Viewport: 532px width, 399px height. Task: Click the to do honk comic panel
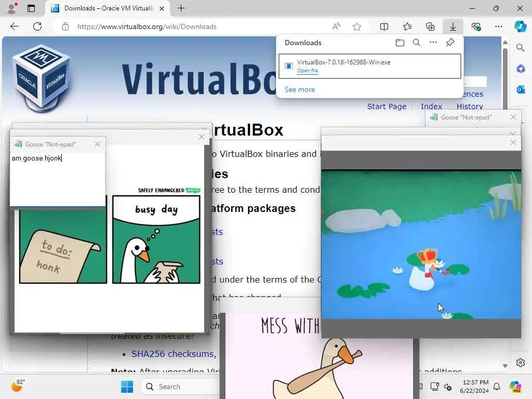point(63,247)
